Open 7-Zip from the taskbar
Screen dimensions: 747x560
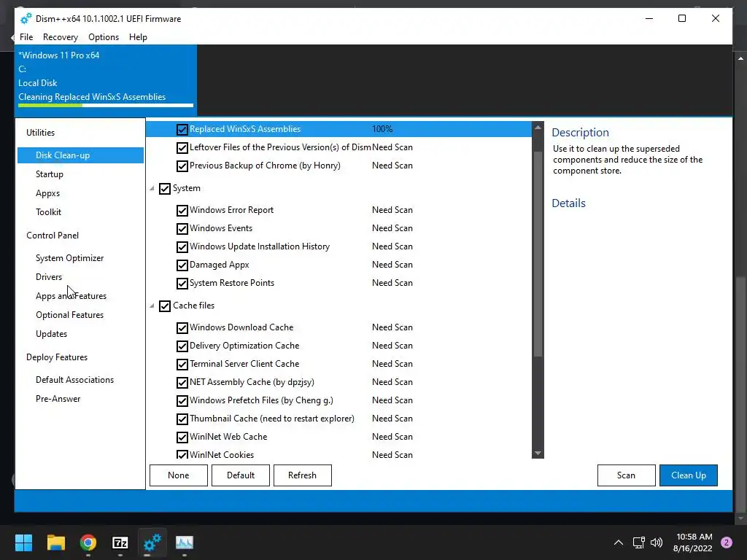click(120, 542)
